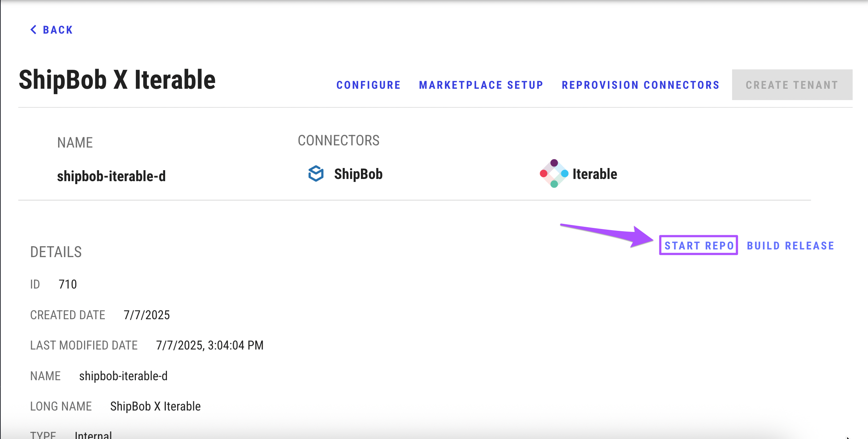Click the START REPO button
The image size is (868, 439).
pos(698,245)
